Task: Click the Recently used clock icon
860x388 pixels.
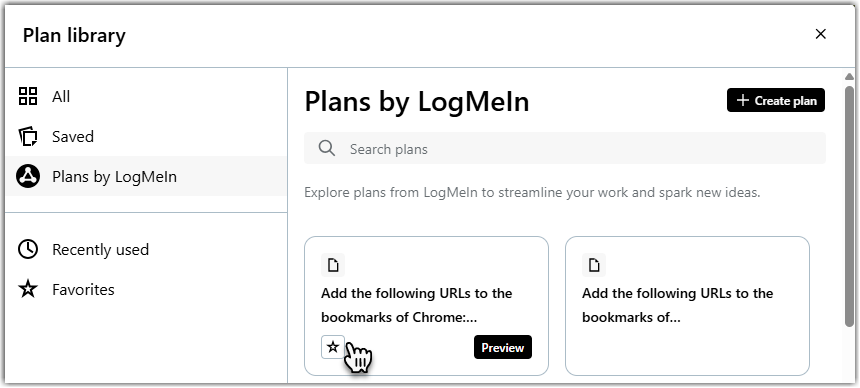Action: 28,249
